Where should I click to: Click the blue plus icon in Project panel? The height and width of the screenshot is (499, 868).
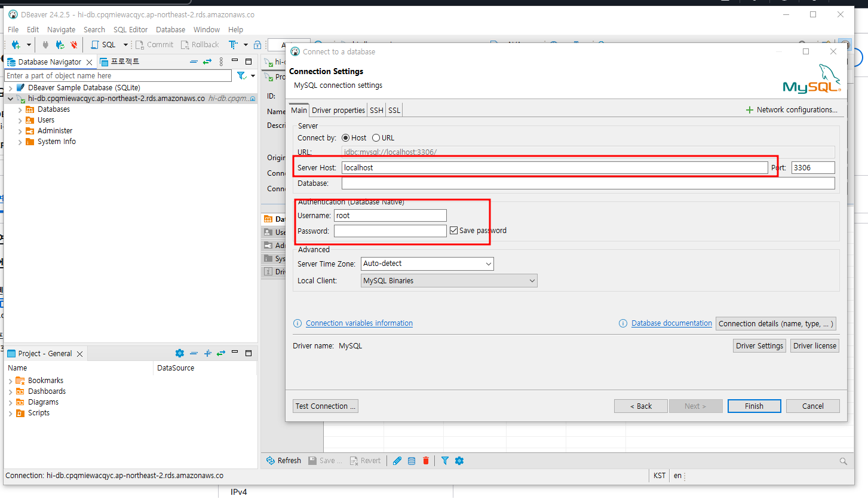click(208, 353)
